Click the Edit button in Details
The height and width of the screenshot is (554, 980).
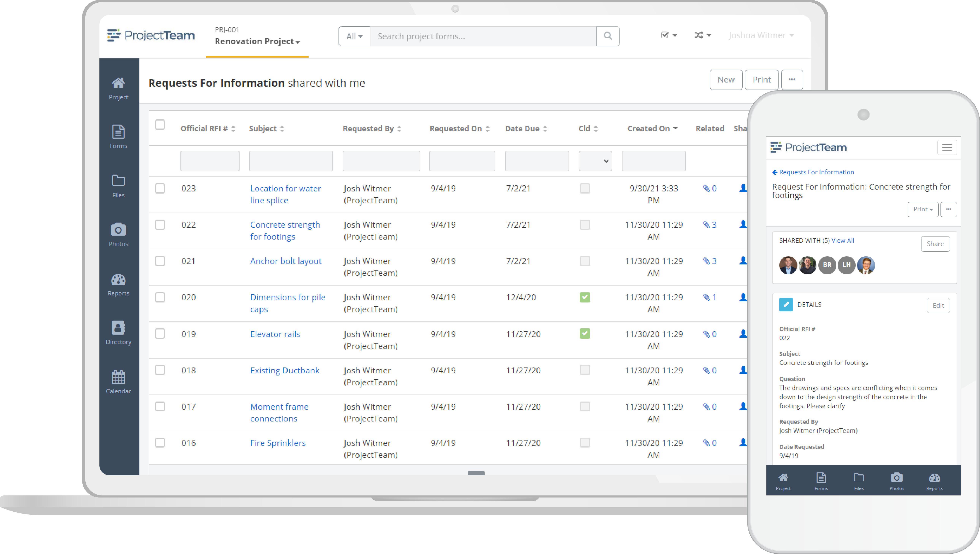[938, 305]
